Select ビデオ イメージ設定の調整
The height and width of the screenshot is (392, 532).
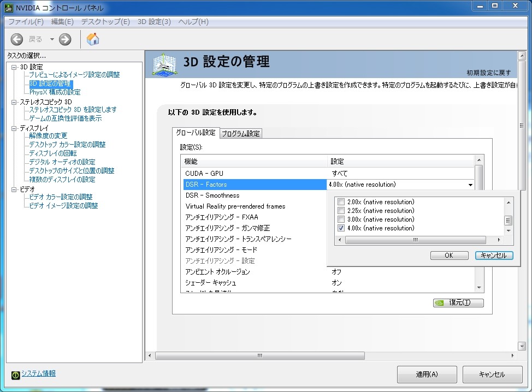[x=63, y=206]
